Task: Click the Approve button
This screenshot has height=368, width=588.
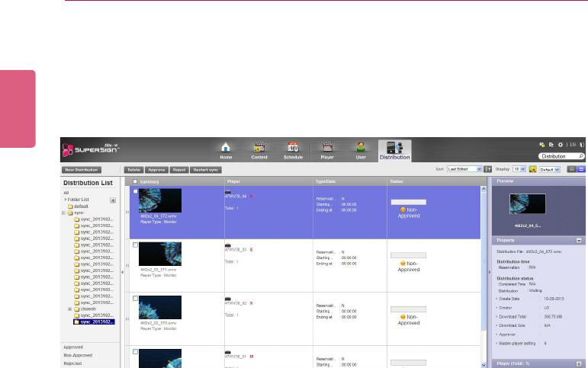Action: click(157, 170)
